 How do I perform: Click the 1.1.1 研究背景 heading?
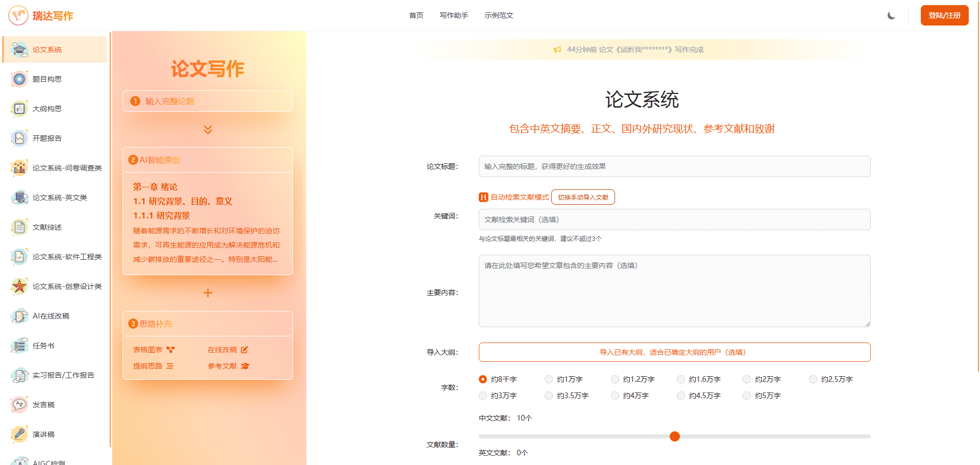(161, 215)
